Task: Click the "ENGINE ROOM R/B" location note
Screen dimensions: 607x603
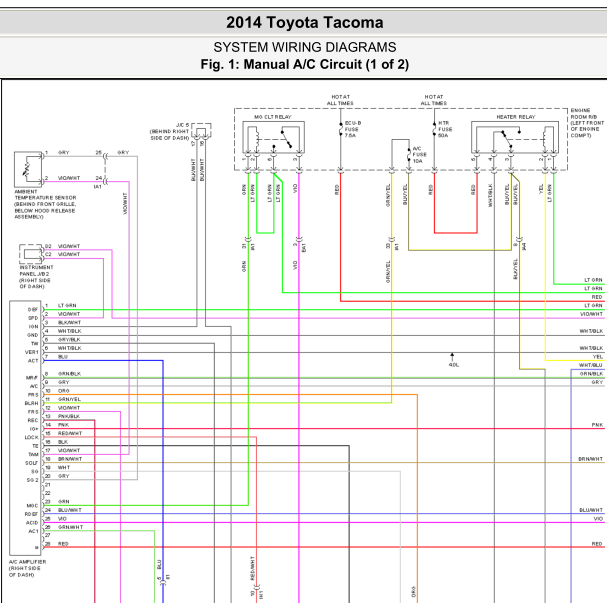Action: (587, 123)
